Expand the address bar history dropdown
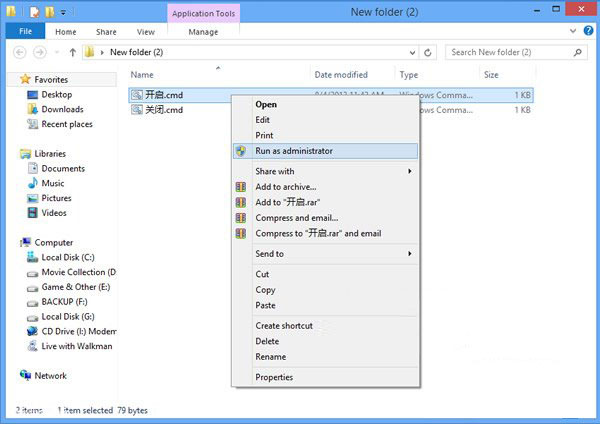 412,52
